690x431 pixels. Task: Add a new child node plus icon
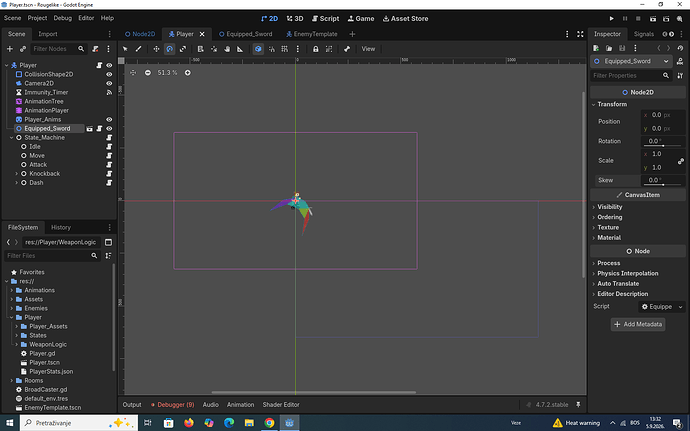pyautogui.click(x=10, y=49)
